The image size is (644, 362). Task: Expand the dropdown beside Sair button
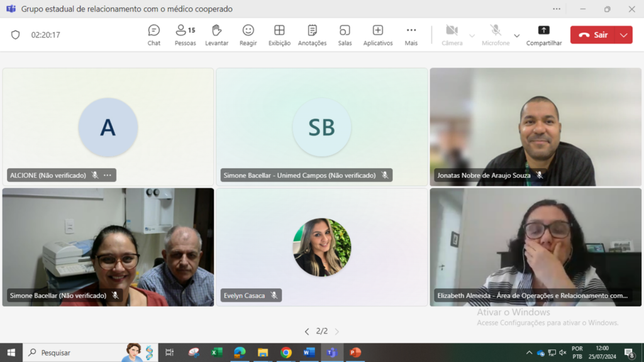point(624,35)
